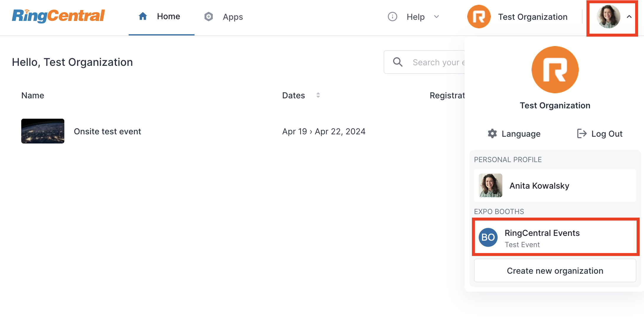Click the Help info icon
The image size is (644, 323).
coord(392,17)
